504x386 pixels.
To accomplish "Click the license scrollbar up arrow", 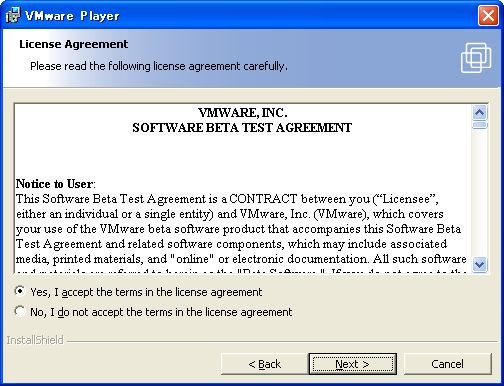I will (480, 113).
